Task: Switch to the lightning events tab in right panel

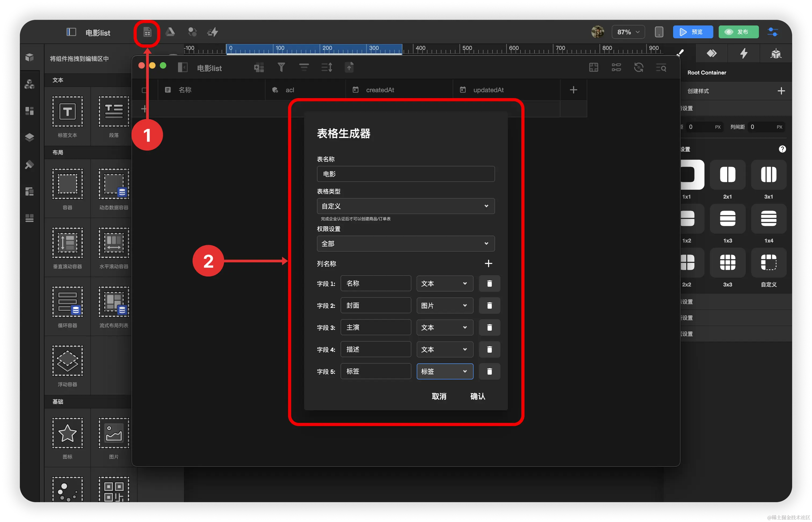Action: 744,53
